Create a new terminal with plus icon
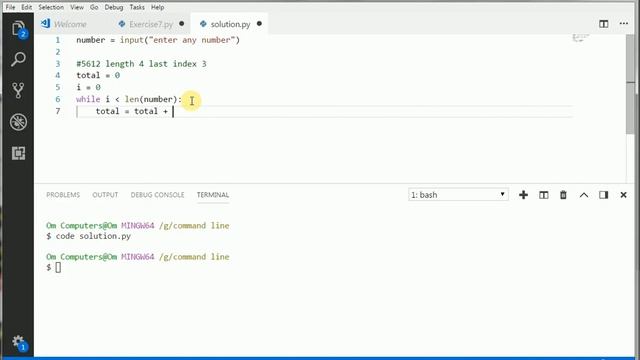Viewport: 640px width, 360px height. [x=523, y=195]
